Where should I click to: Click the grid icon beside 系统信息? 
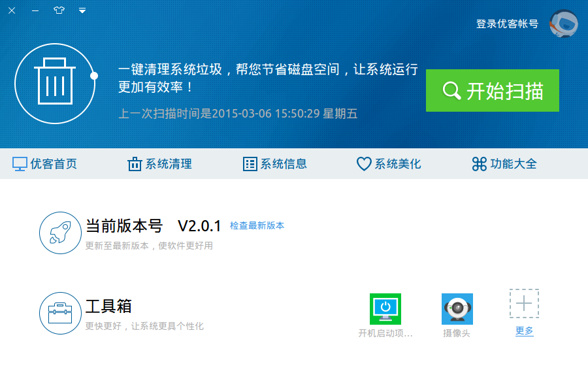[250, 164]
